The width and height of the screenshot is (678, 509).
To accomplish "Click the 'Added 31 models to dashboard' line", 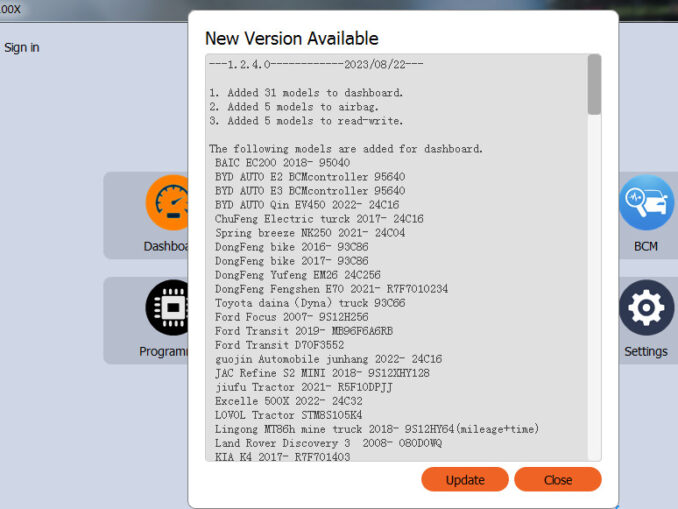I will [x=306, y=93].
